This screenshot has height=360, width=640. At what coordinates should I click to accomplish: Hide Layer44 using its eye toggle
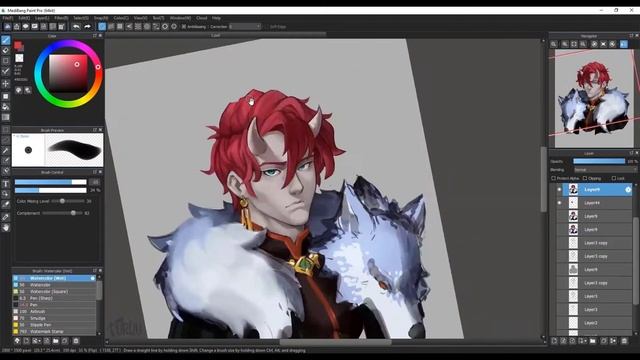[559, 203]
